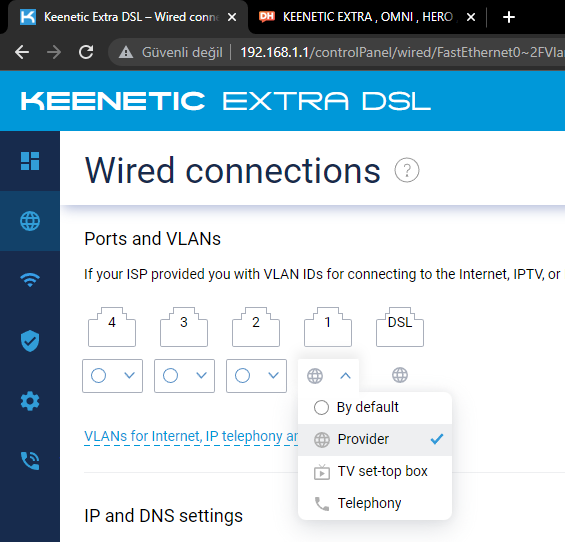565x542 pixels.
Task: Open the Internet globe section in sidebar
Action: (30, 221)
